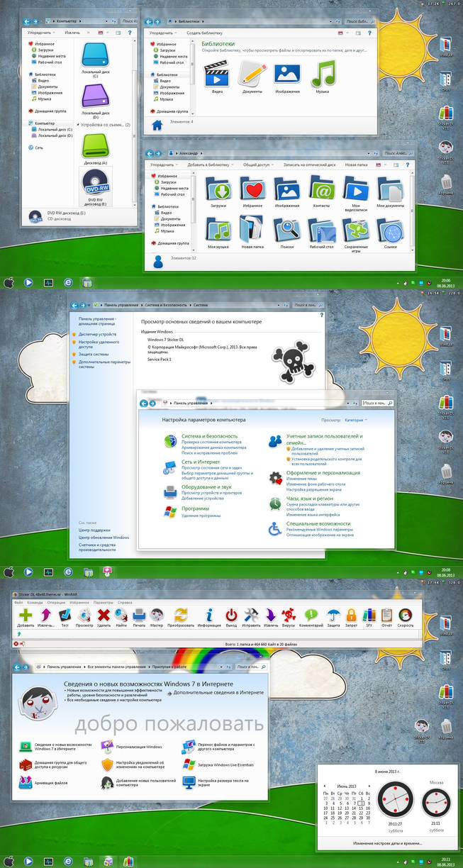Select the Исправить repair icon in WinRAR
463x868 pixels.
coord(251,615)
